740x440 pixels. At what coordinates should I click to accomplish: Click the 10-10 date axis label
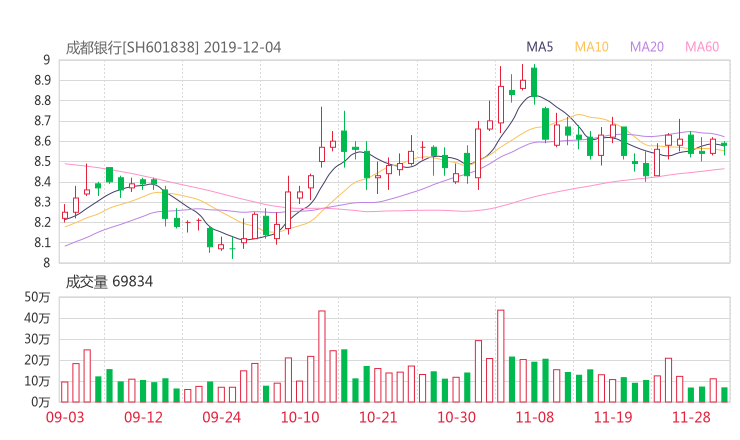(300, 418)
